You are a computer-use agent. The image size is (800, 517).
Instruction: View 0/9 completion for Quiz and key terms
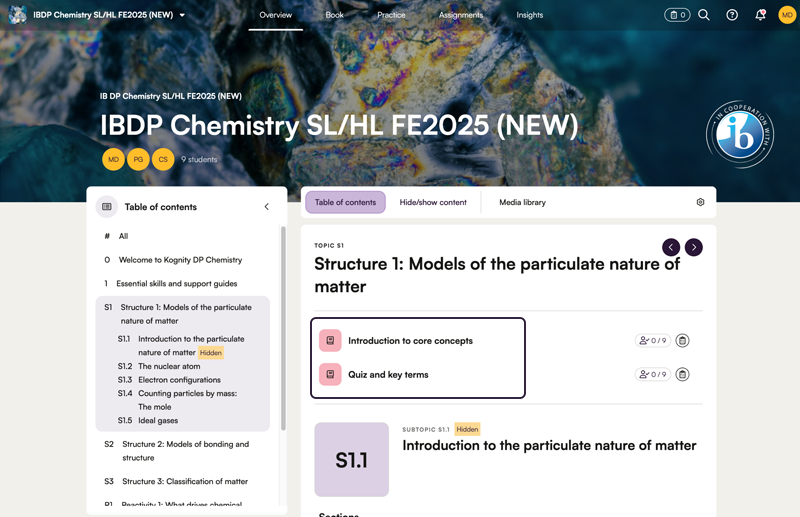[x=653, y=375]
